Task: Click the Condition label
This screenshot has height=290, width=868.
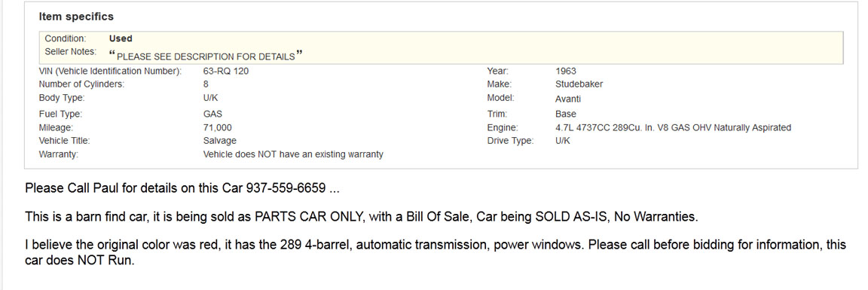Action: pos(66,38)
